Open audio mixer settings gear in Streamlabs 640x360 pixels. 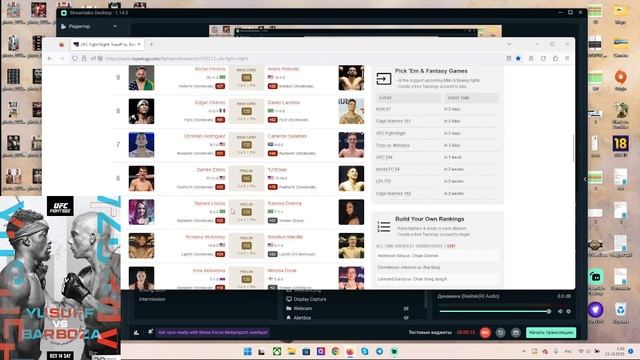[x=569, y=311]
